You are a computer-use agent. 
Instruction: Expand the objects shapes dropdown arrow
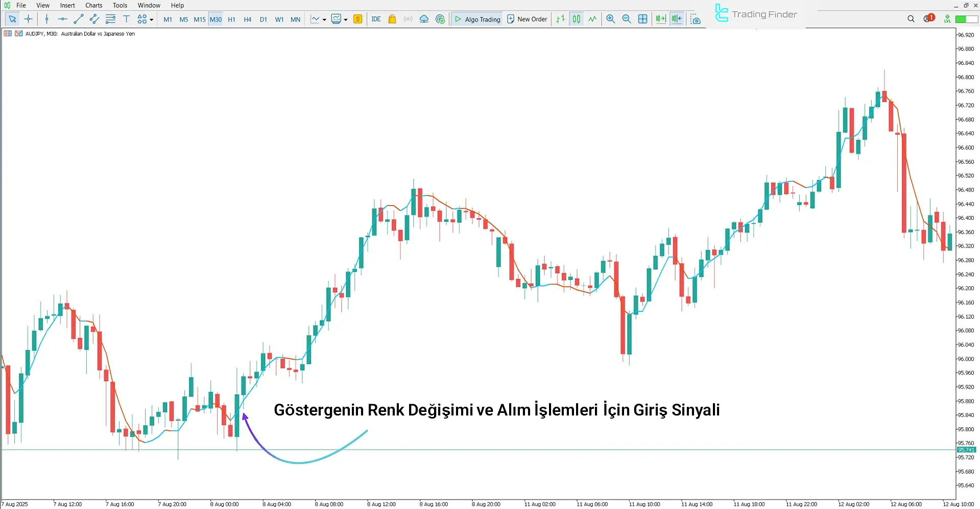point(152,20)
